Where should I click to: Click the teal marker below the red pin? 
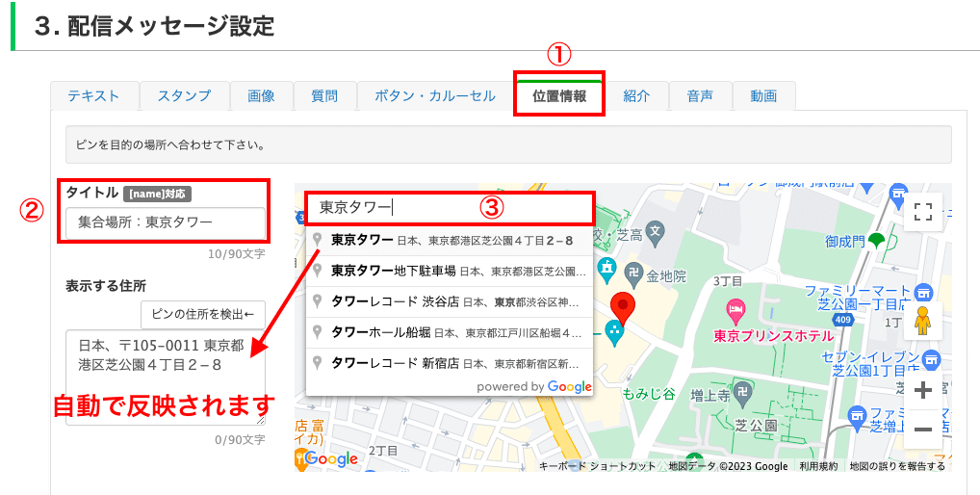(615, 333)
